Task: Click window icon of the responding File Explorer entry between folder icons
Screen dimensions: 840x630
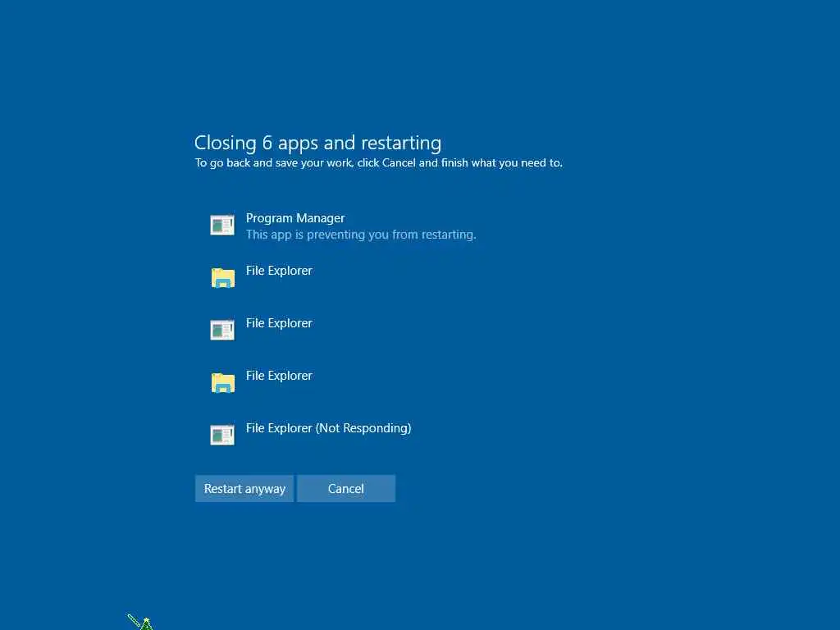Action: (222, 330)
